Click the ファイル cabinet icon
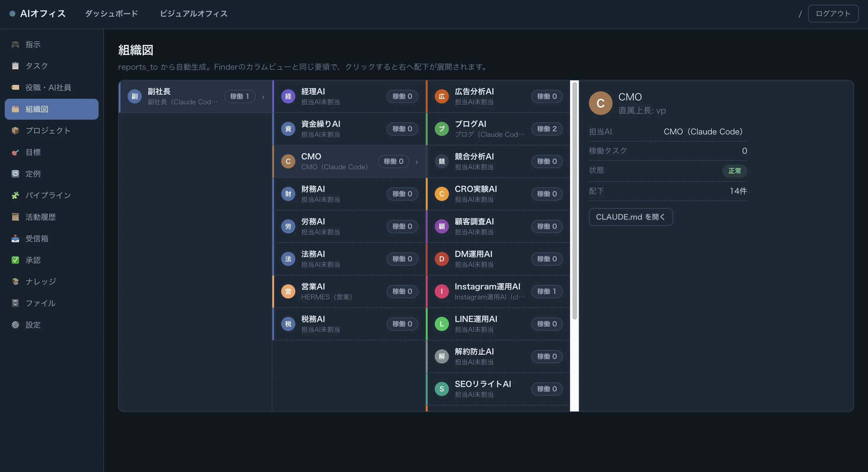Image resolution: width=868 pixels, height=472 pixels. [15, 303]
